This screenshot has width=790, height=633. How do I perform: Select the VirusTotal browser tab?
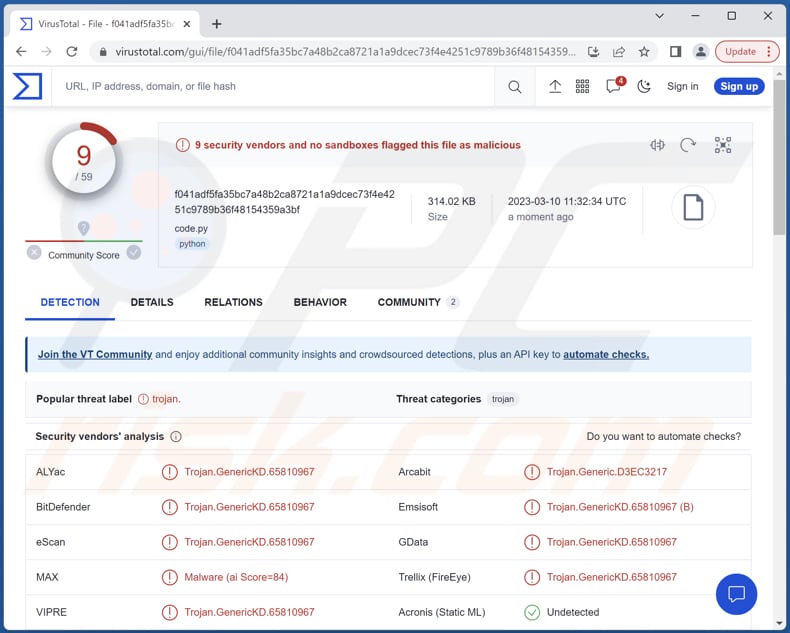tap(105, 24)
